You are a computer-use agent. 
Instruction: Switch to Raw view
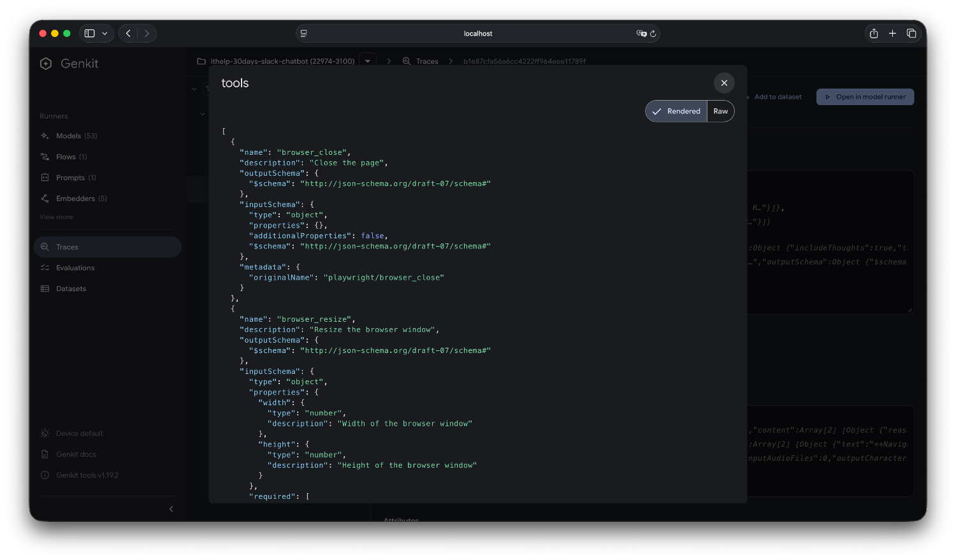[x=721, y=111]
